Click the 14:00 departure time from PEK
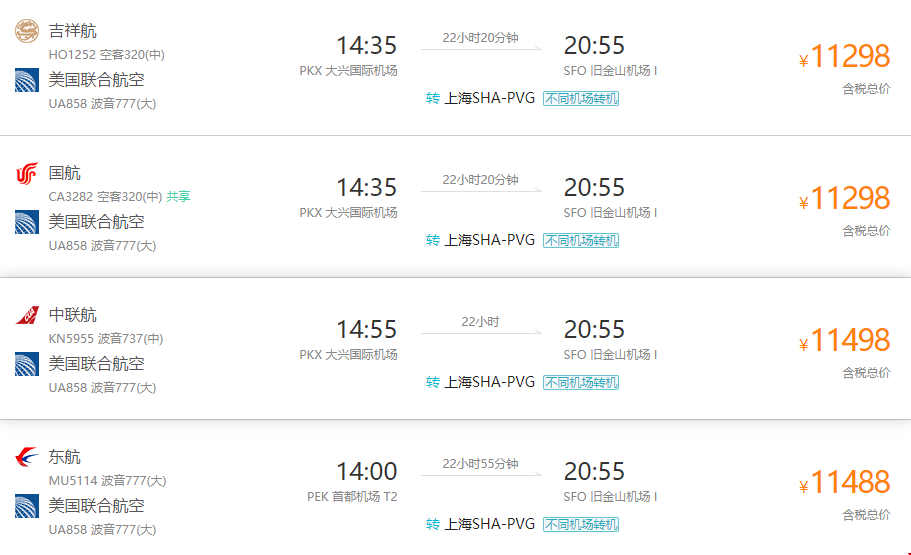 point(367,471)
